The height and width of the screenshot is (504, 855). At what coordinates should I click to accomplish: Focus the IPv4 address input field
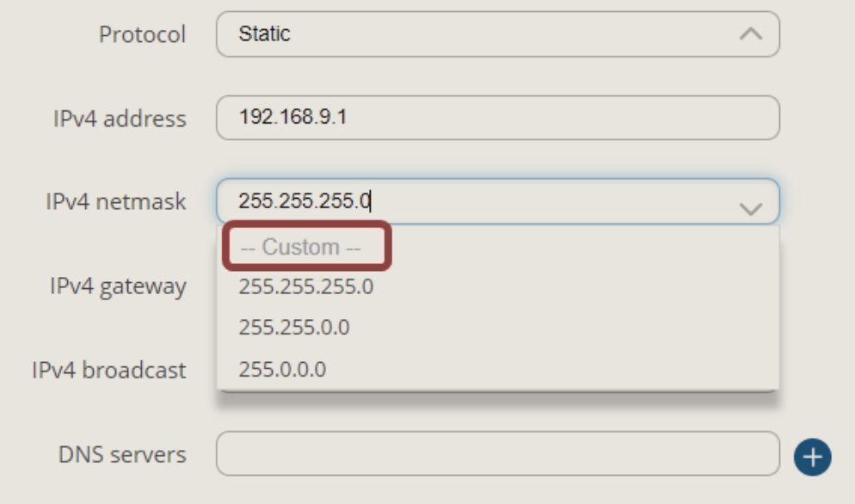coord(498,118)
